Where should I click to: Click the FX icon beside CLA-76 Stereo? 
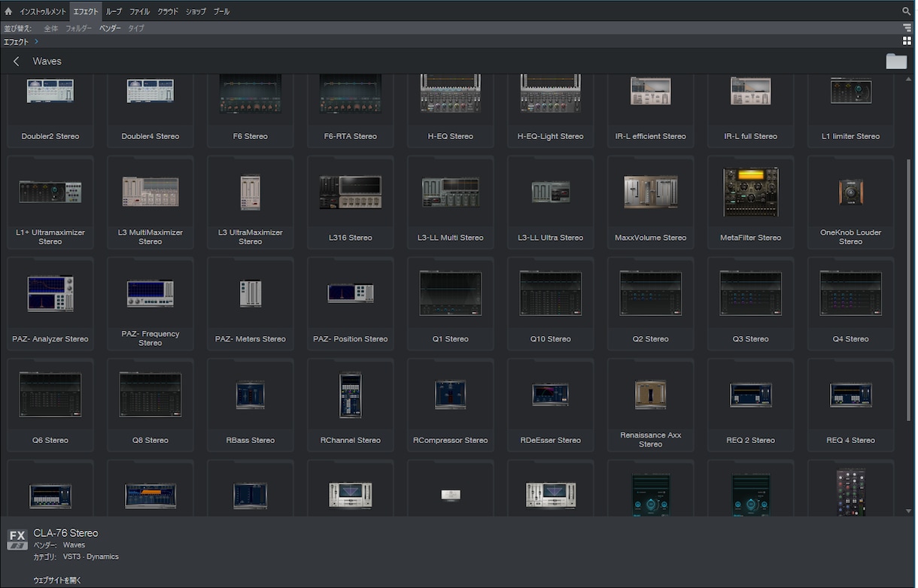tap(17, 539)
